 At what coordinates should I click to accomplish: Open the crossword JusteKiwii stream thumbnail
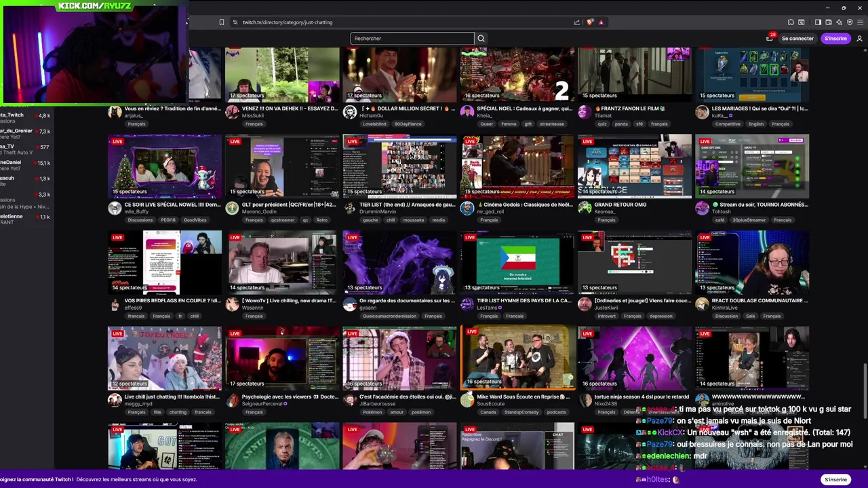635,262
